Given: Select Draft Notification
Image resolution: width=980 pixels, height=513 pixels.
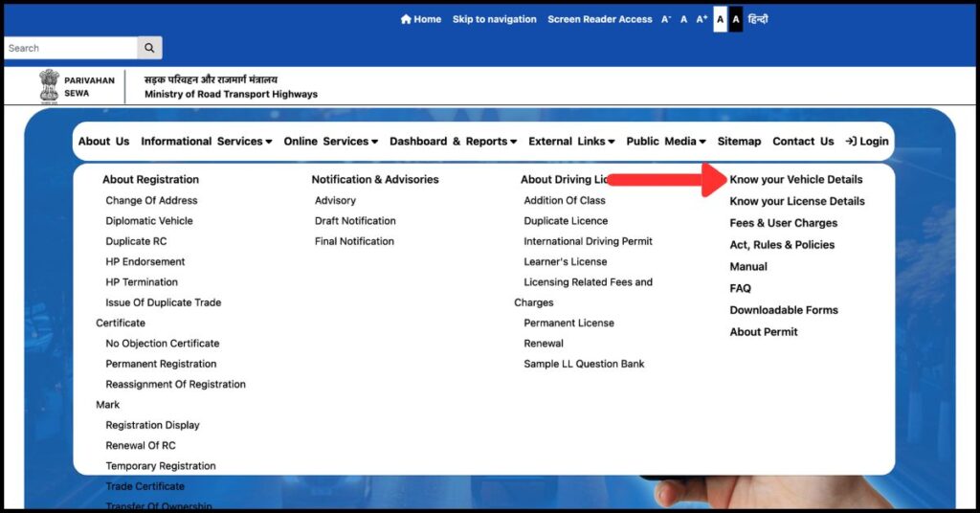Looking at the screenshot, I should tap(355, 220).
